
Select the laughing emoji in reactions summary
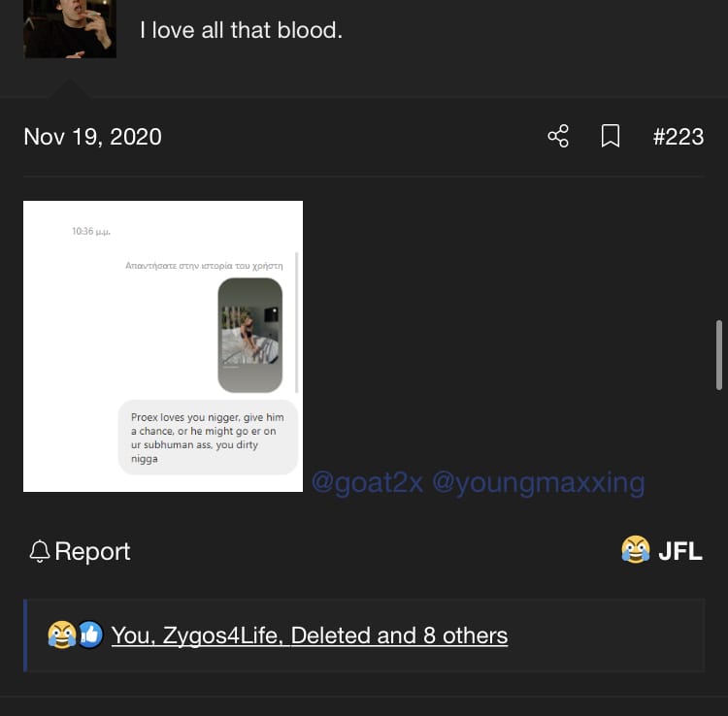pos(62,635)
